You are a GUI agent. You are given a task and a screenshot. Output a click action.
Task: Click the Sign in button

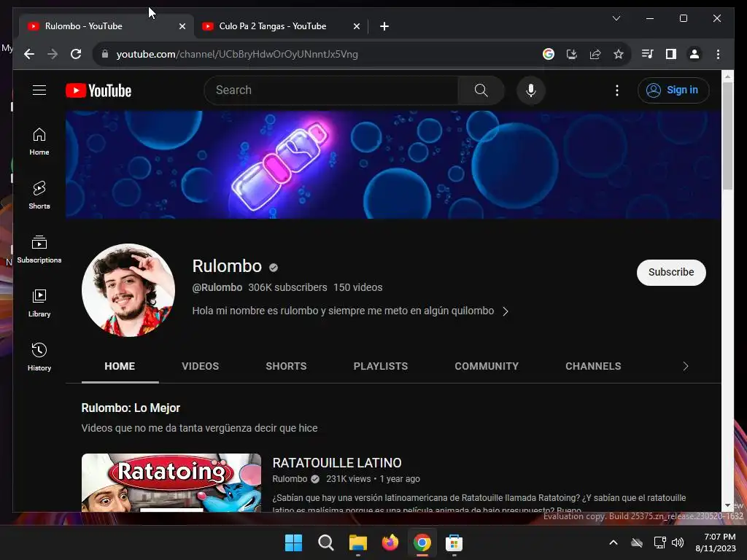673,90
